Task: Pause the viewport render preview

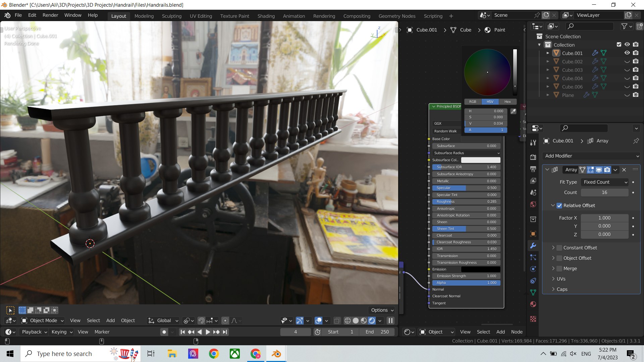Action: pos(390,321)
